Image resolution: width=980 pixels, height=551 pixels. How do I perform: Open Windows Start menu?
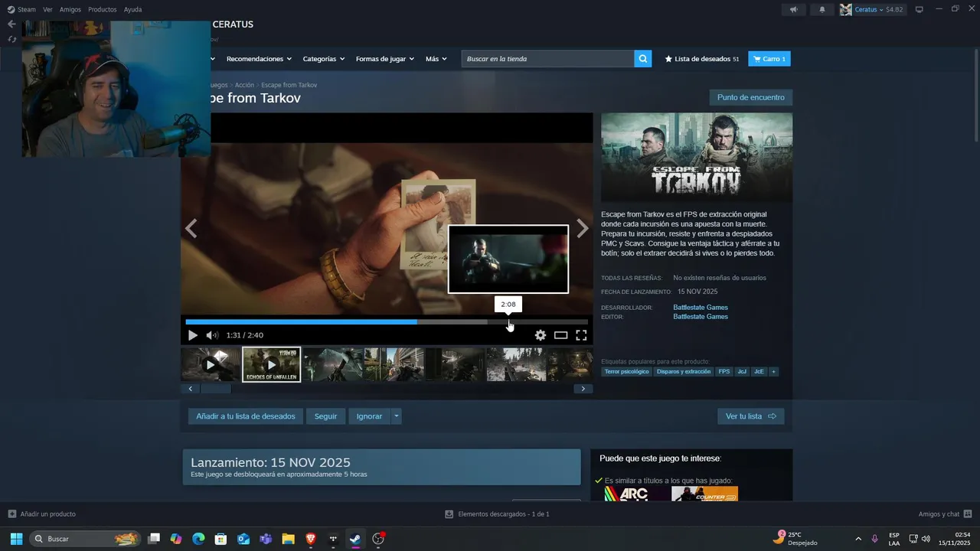(x=16, y=539)
